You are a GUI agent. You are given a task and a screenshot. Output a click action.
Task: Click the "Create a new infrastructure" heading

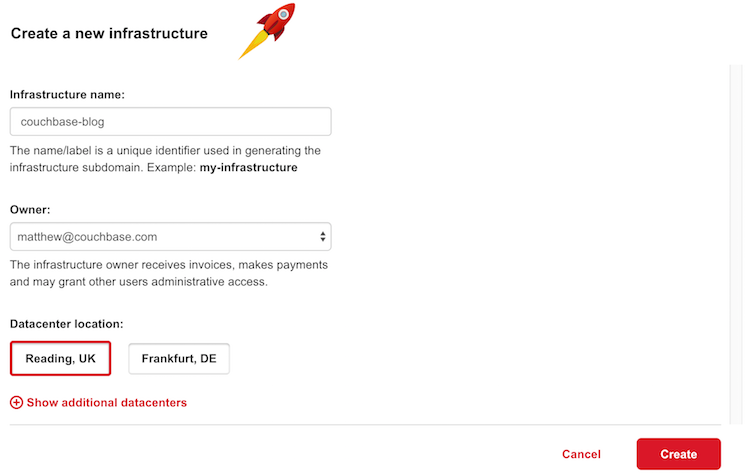[109, 33]
